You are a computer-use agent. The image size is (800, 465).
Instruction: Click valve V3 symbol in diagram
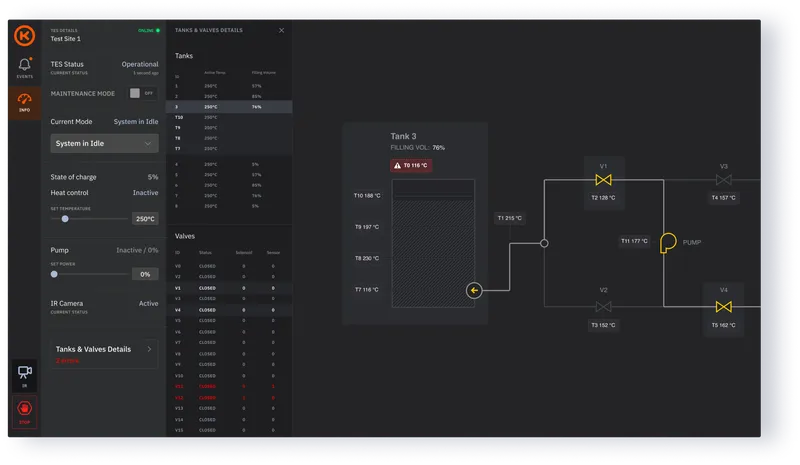tap(723, 180)
